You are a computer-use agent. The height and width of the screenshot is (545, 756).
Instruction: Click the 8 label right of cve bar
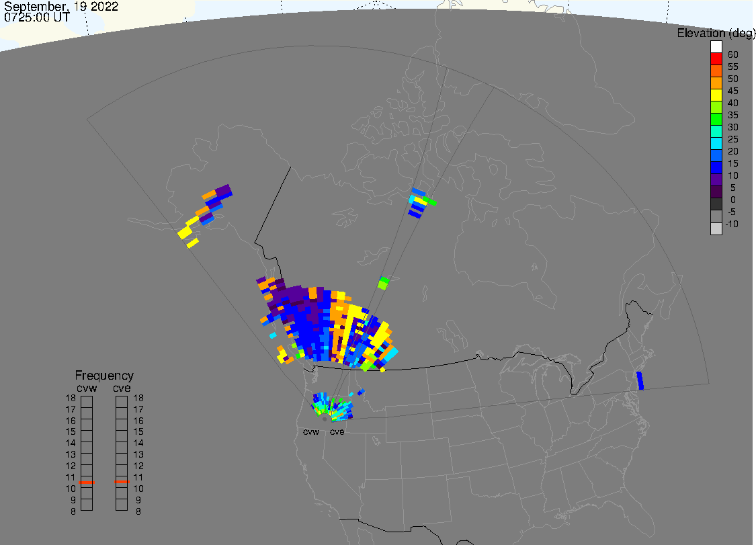138,511
